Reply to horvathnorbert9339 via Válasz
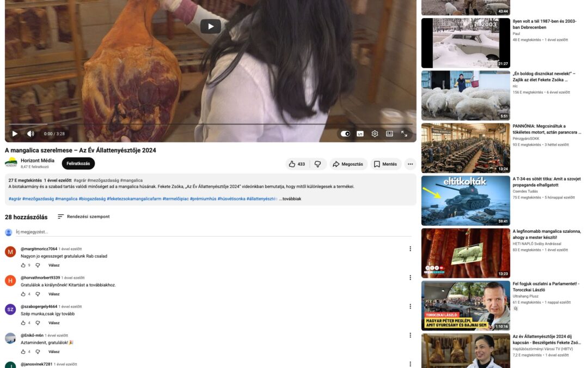 click(x=54, y=294)
